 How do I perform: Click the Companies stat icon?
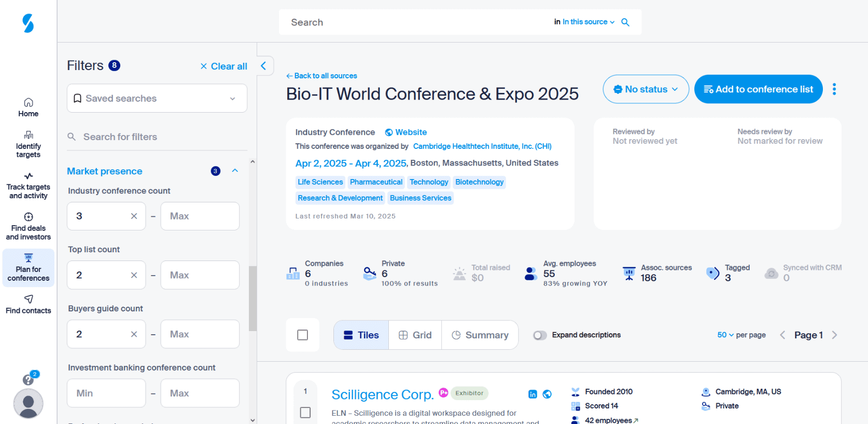(293, 273)
